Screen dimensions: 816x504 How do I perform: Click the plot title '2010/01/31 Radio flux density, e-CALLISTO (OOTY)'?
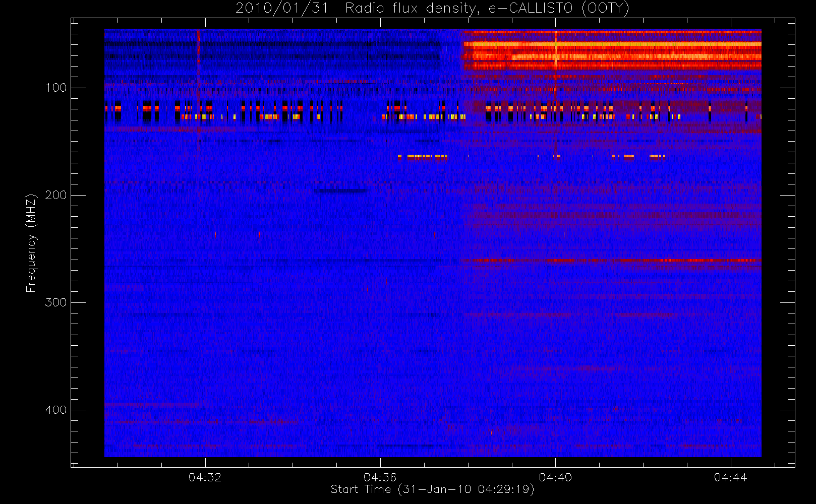(432, 9)
